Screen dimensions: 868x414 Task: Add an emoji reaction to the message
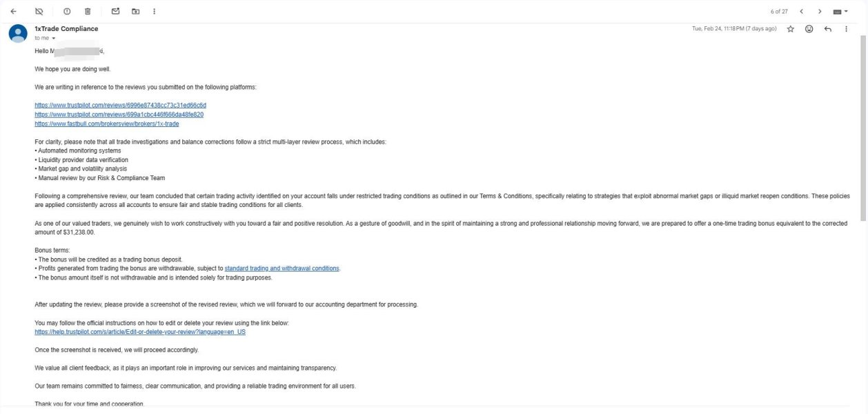click(x=809, y=29)
